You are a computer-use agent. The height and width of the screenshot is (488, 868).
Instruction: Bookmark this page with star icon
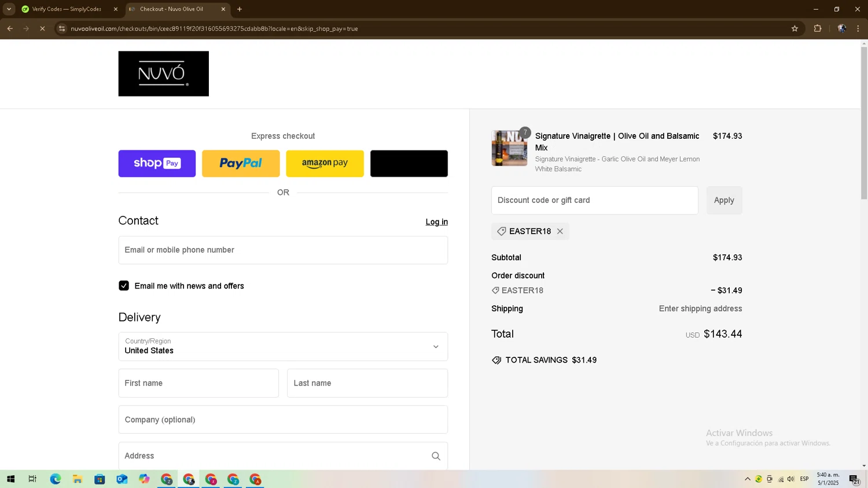point(795,28)
